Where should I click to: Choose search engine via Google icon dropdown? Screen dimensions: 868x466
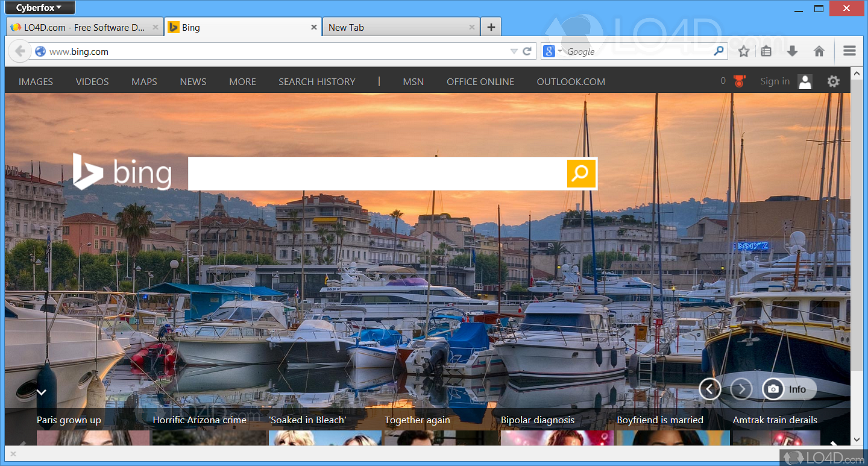[552, 51]
